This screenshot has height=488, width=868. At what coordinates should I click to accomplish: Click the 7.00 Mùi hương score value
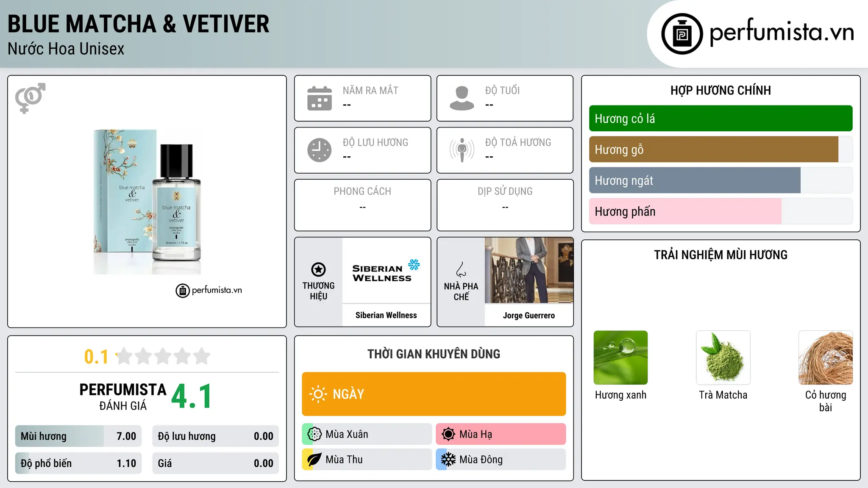coord(126,436)
